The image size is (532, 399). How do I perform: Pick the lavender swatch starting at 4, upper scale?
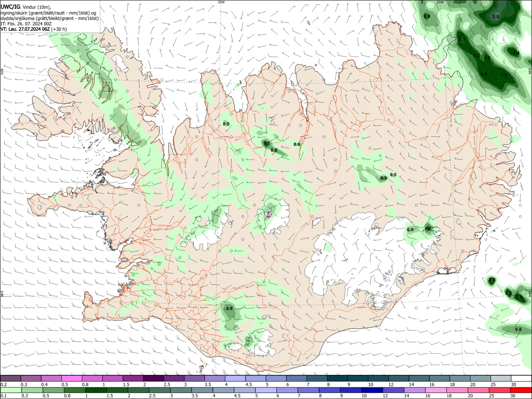[x=235, y=379]
